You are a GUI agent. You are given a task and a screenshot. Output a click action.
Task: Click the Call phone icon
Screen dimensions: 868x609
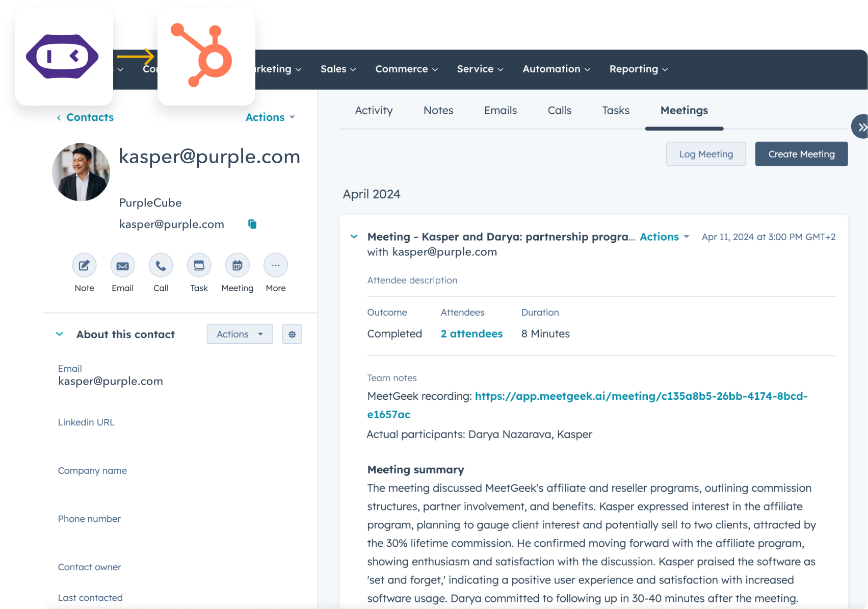coord(161,266)
